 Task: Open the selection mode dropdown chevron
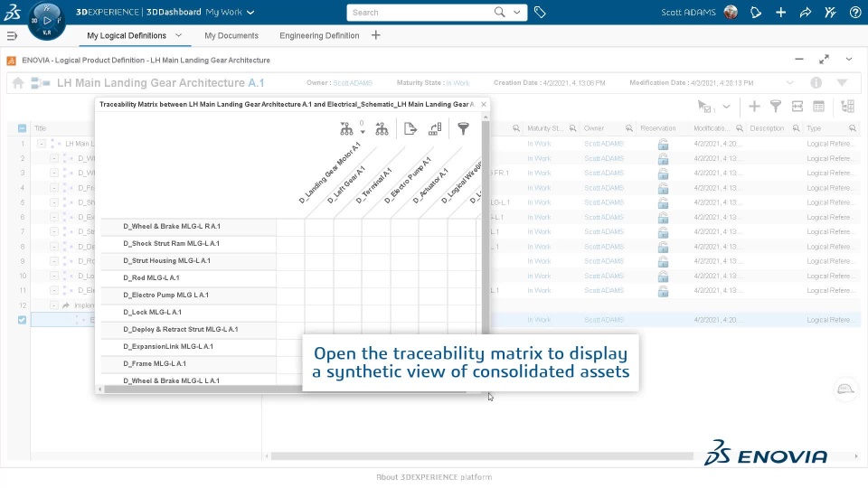pos(726,107)
